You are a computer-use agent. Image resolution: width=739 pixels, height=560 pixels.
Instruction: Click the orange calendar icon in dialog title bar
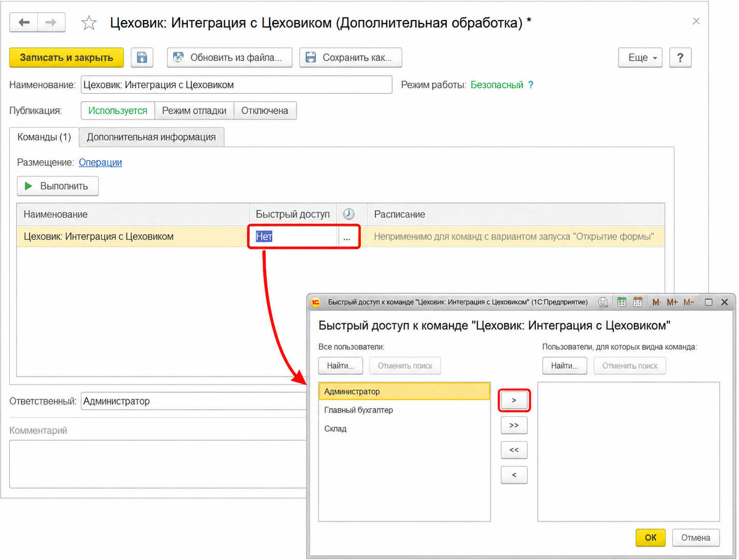[637, 302]
